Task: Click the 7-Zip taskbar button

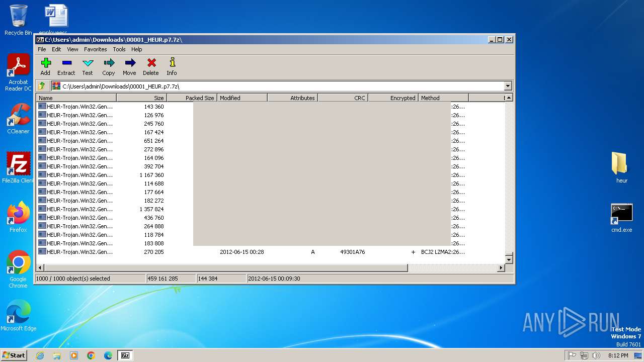Action: (x=125, y=355)
